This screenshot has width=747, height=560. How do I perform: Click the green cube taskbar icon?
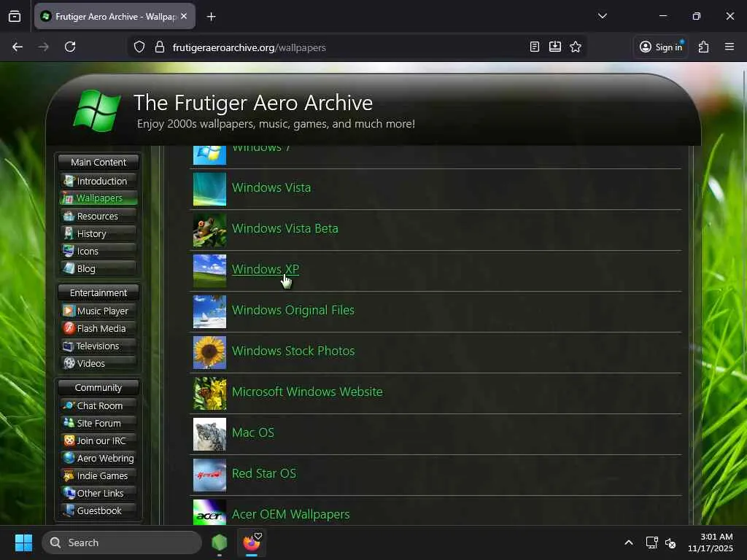219,542
